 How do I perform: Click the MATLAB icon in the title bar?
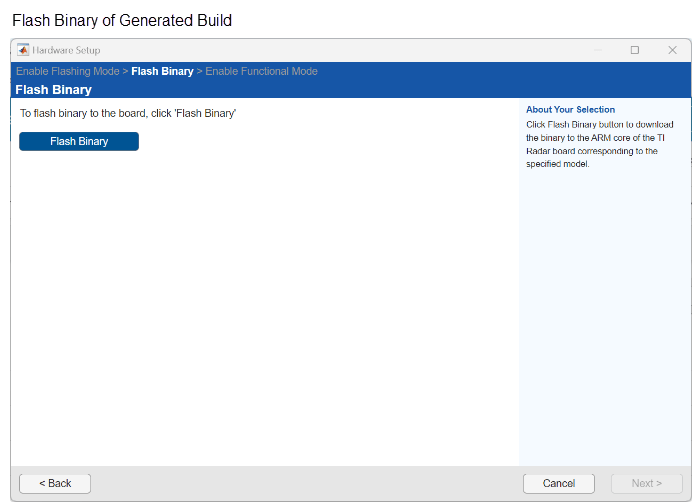(23, 50)
